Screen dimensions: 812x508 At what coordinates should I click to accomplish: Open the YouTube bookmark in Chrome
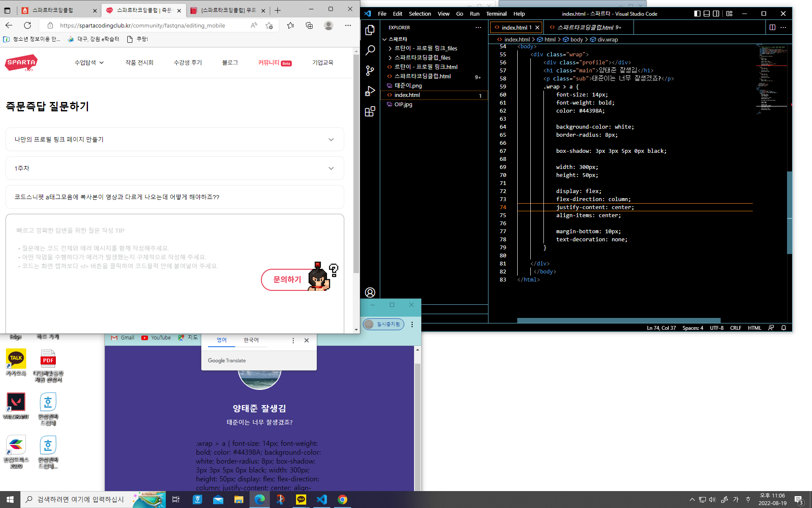(156, 338)
